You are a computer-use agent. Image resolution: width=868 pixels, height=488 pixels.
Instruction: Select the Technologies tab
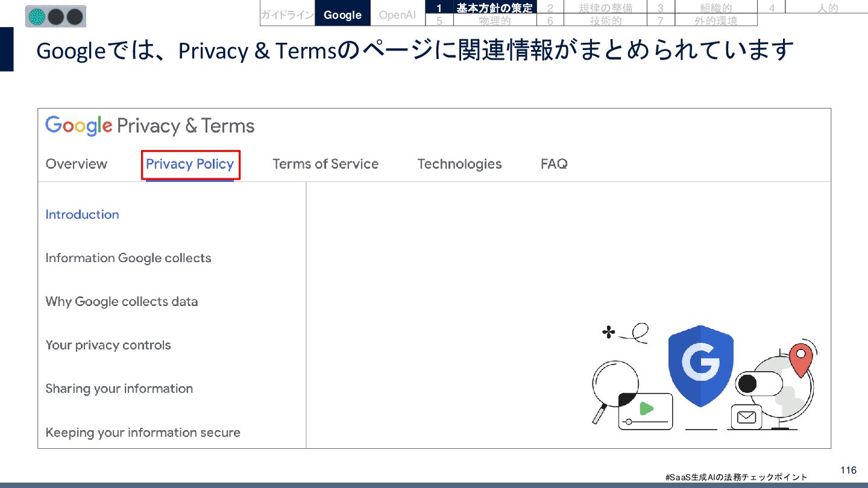click(x=459, y=164)
